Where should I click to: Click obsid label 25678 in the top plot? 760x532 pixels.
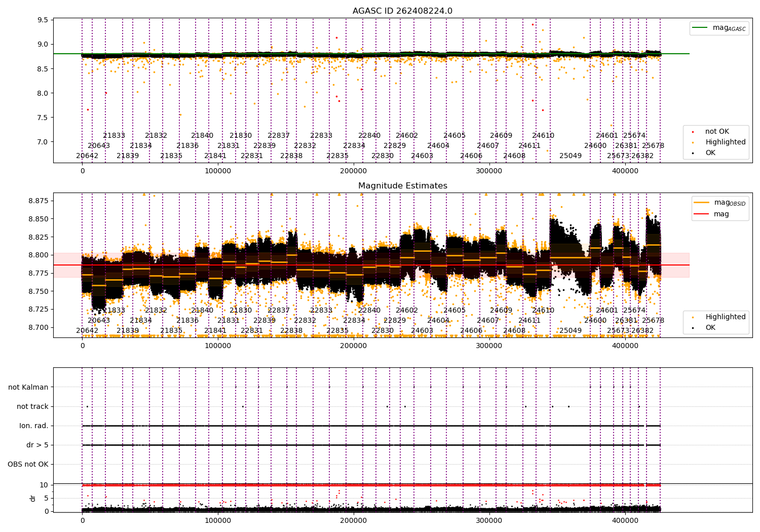click(x=653, y=146)
